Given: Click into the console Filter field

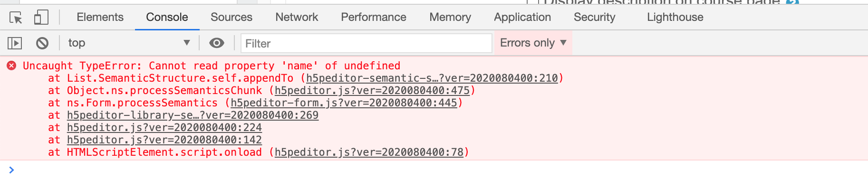Looking at the screenshot, I should tap(366, 43).
